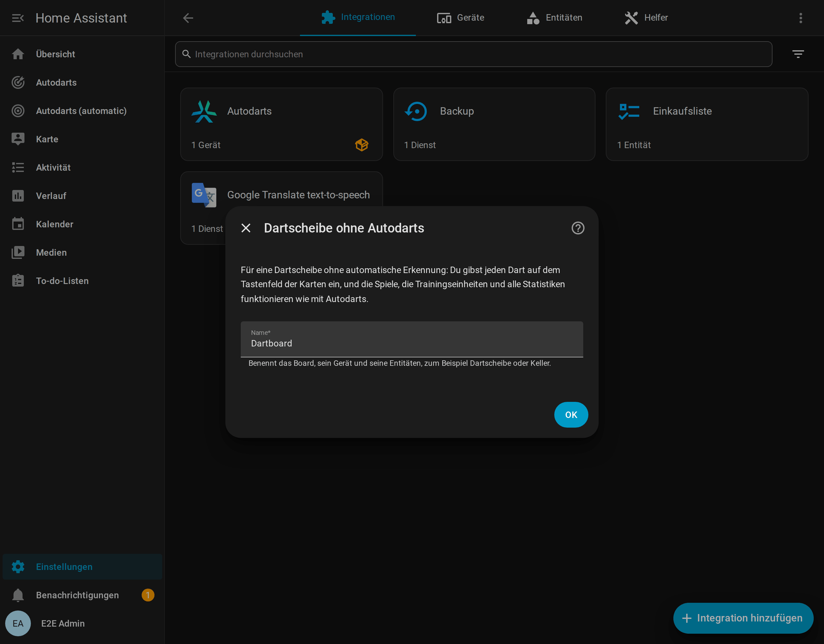Click the Autodarts integration logo
824x644 pixels.
pos(204,111)
